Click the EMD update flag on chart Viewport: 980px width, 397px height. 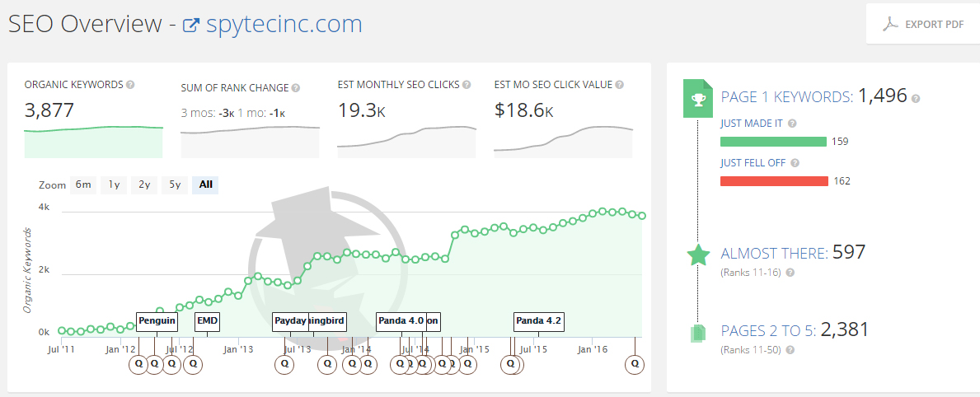pyautogui.click(x=208, y=321)
